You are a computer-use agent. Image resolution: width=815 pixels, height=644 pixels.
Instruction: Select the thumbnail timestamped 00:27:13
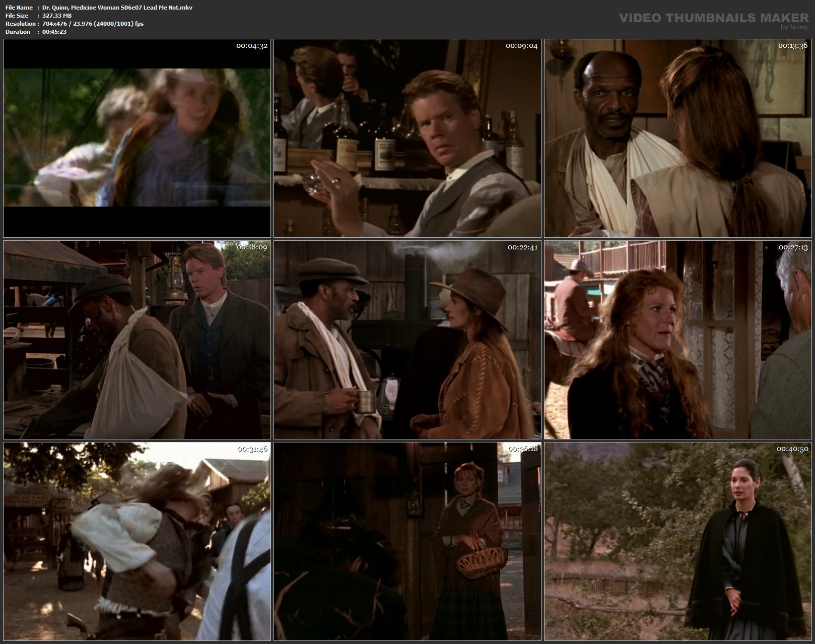pyautogui.click(x=677, y=340)
